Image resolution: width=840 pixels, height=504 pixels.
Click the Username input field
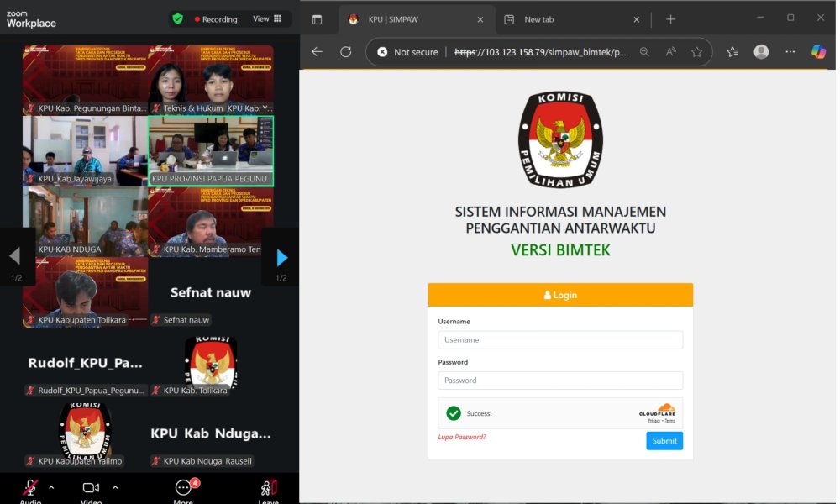pos(559,340)
